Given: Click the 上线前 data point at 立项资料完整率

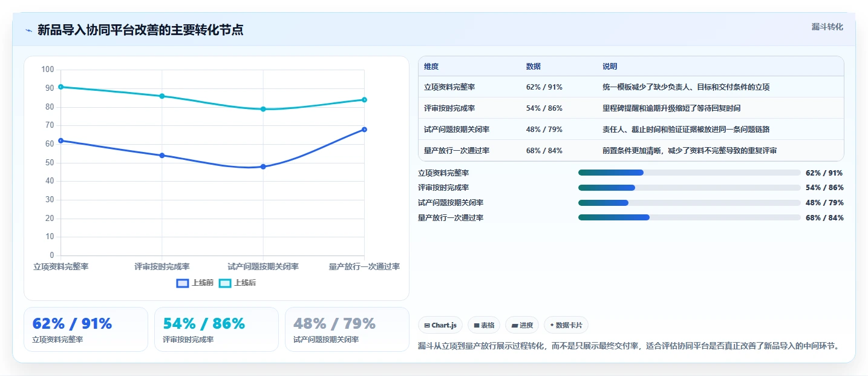Looking at the screenshot, I should pos(60,140).
